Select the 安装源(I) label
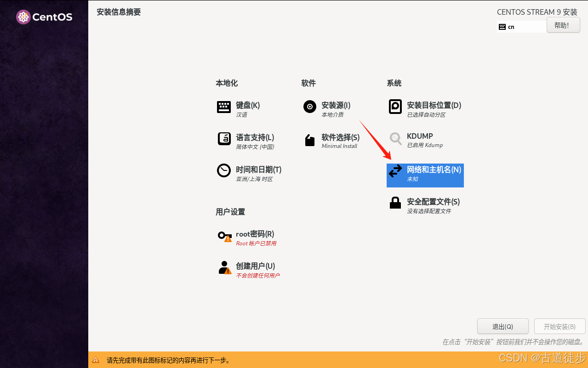Viewport: 588px width, 368px height. [336, 105]
